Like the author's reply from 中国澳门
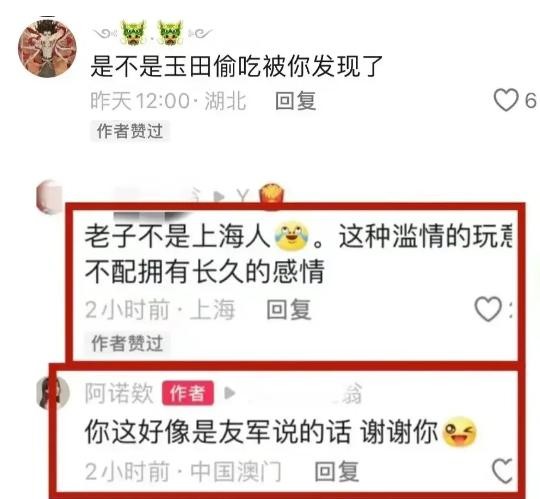 (502, 471)
